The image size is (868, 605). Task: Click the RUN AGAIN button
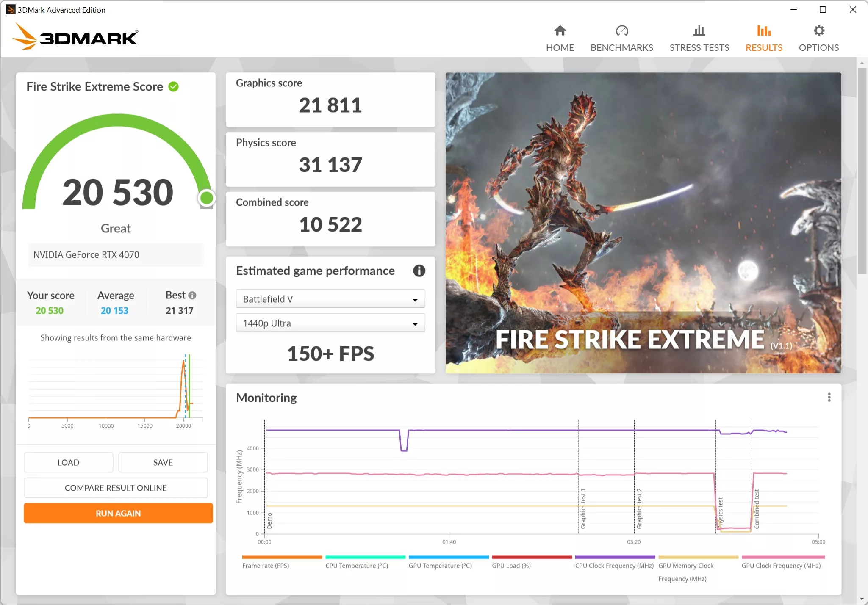pyautogui.click(x=117, y=513)
